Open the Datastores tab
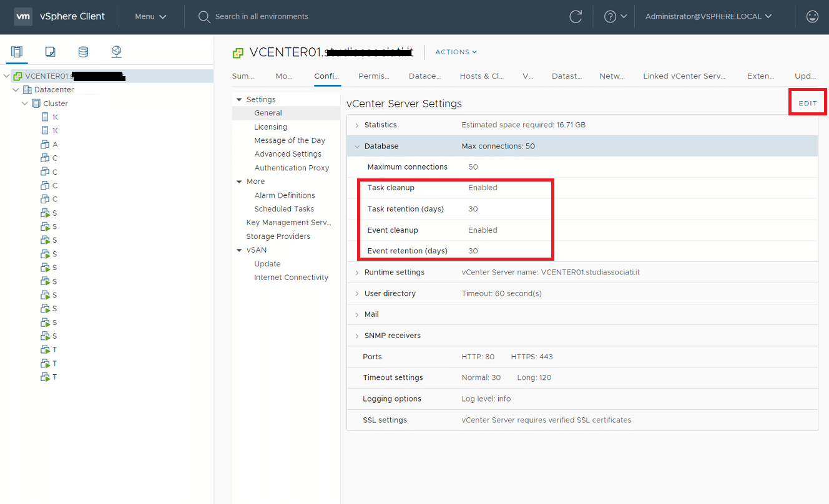 click(567, 76)
